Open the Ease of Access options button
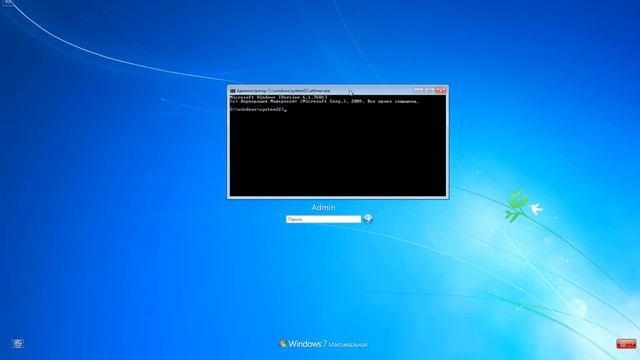This screenshot has width=640, height=360. (18, 344)
